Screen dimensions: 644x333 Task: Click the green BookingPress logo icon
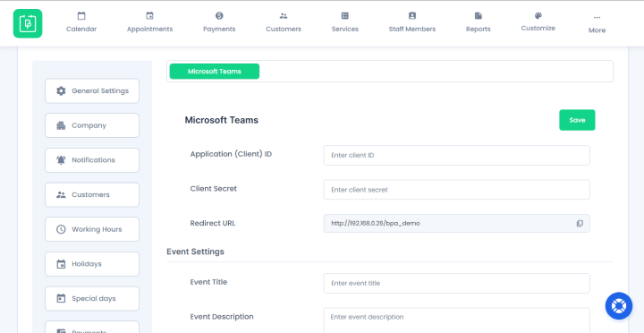click(28, 23)
